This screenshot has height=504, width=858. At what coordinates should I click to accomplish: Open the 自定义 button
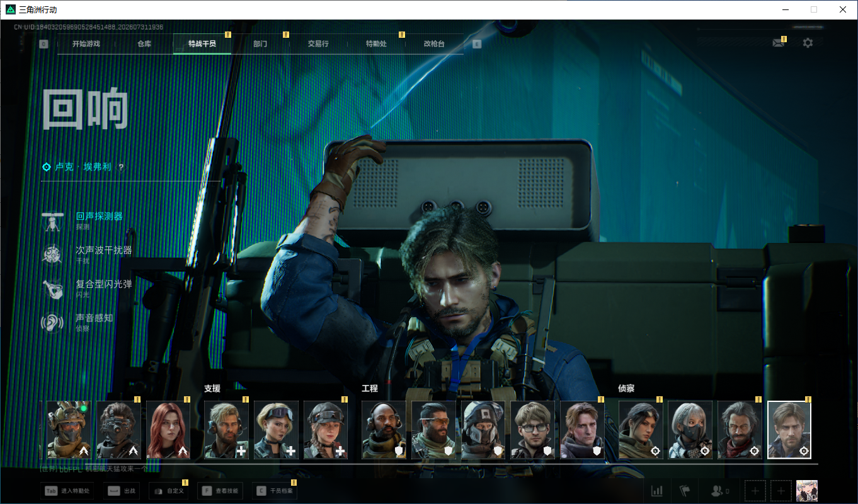(x=169, y=491)
